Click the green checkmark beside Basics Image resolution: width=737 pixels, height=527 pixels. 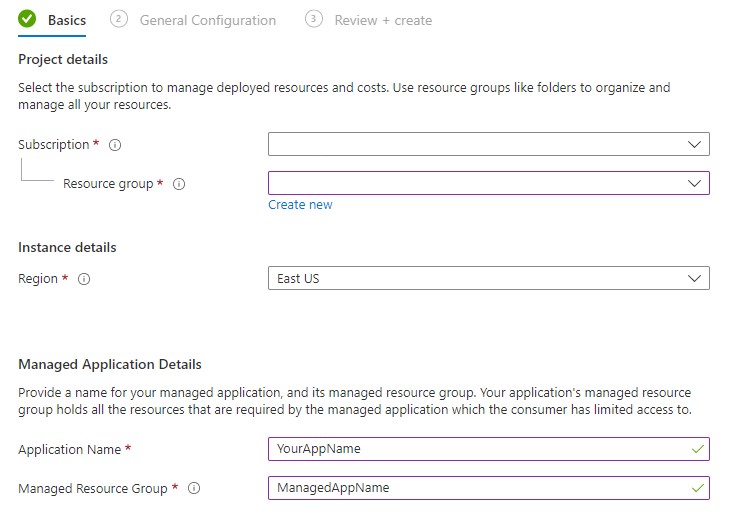27,19
